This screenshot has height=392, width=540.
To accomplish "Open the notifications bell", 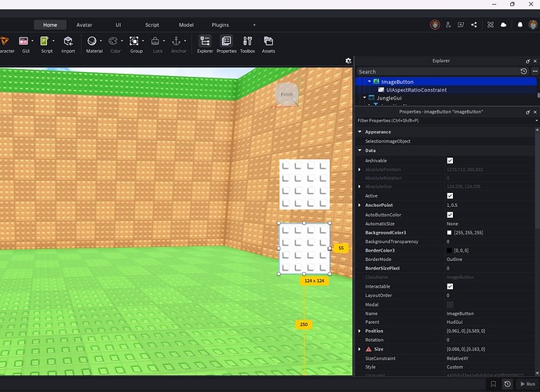I will coord(520,25).
